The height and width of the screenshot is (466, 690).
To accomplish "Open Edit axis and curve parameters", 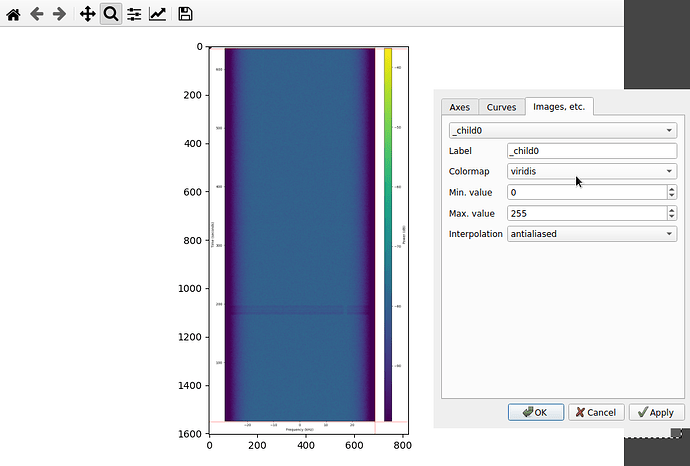I will [158, 14].
